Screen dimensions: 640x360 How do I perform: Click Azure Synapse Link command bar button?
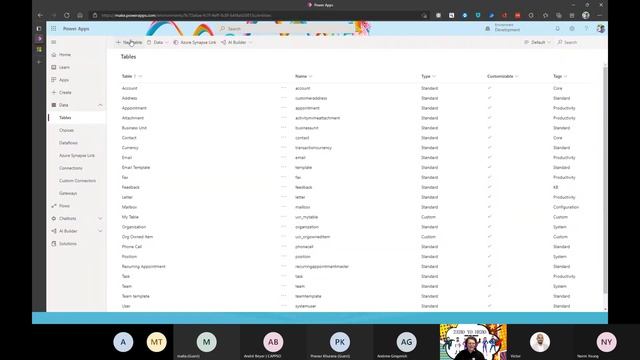(x=195, y=42)
